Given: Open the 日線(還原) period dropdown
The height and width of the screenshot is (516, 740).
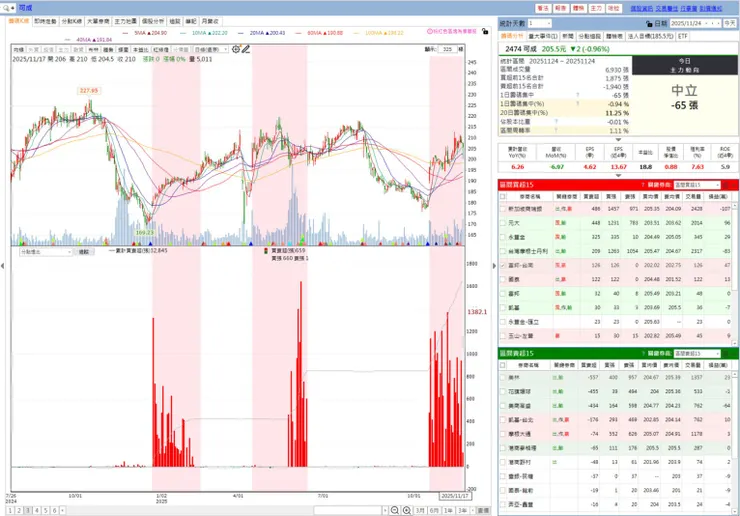Looking at the screenshot, I should (x=211, y=49).
